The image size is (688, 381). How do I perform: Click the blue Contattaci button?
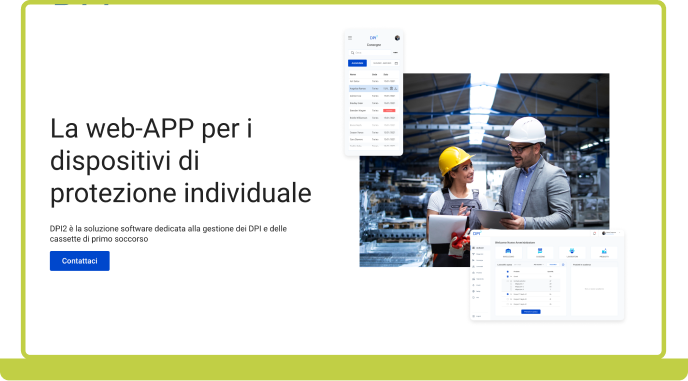point(79,261)
